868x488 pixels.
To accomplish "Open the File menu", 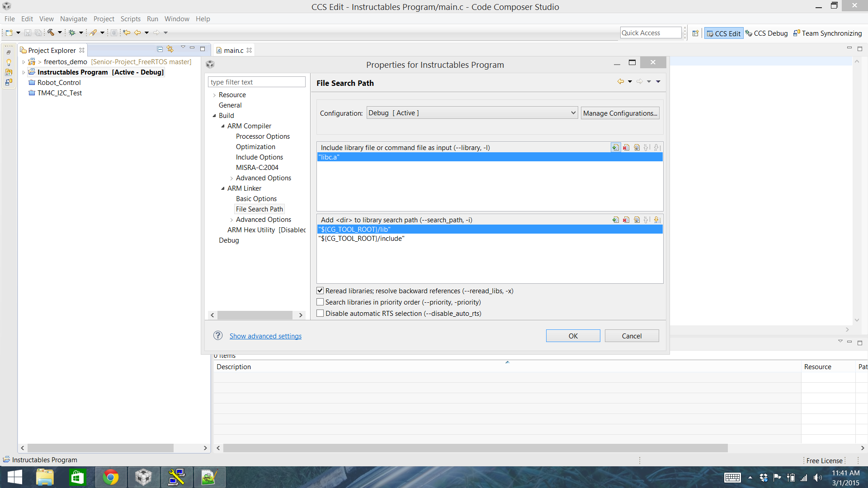I will tap(9, 19).
